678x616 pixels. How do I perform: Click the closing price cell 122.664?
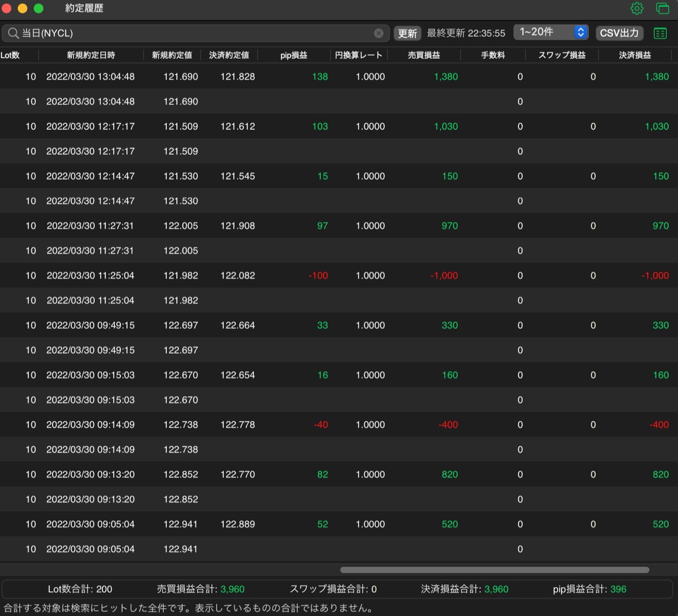point(238,325)
